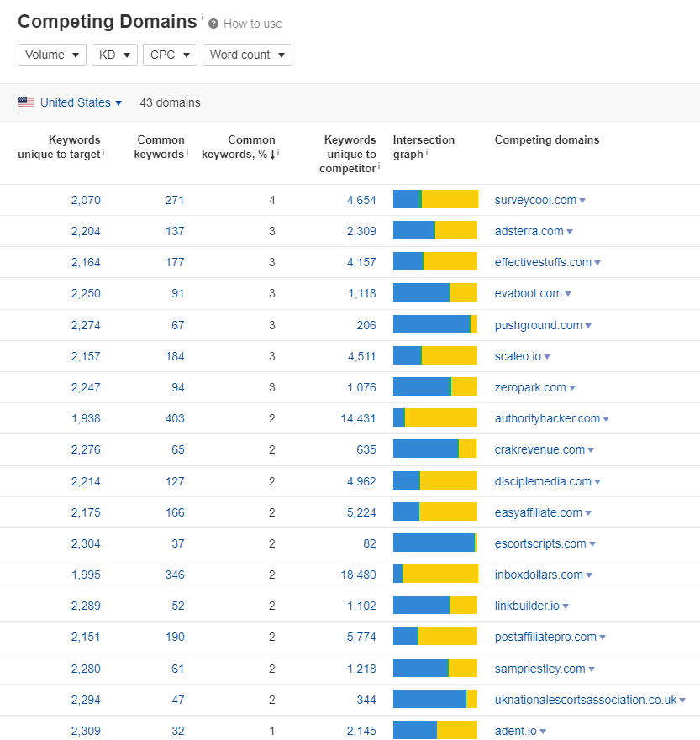Click the inboxdollars.com intersection graph bar
Viewport: 700px width, 740px height.
(x=435, y=574)
